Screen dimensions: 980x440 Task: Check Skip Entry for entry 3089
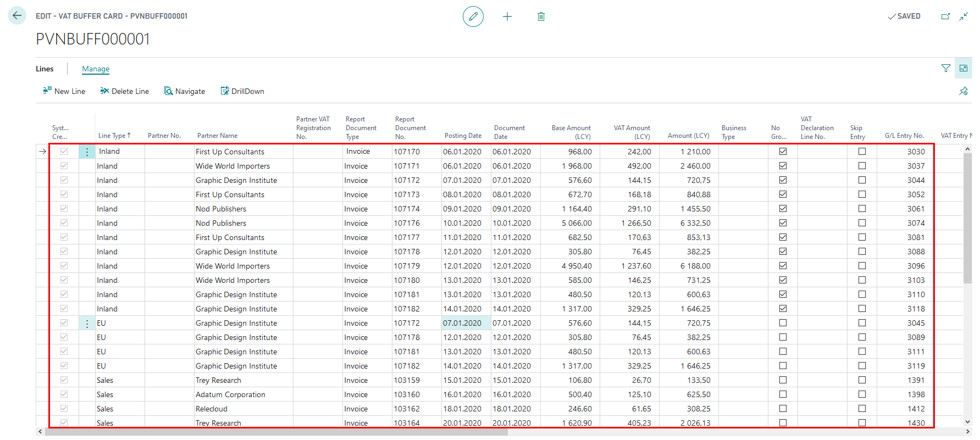point(862,337)
